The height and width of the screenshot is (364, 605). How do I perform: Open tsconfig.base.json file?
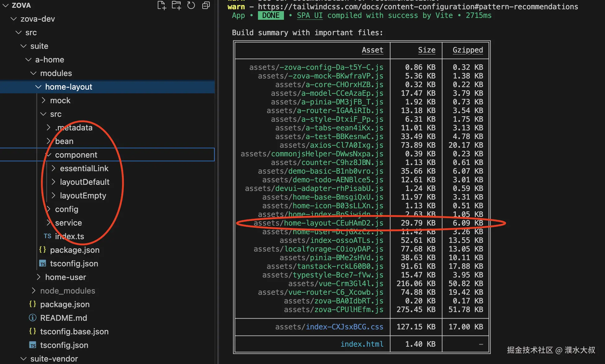pyautogui.click(x=74, y=332)
